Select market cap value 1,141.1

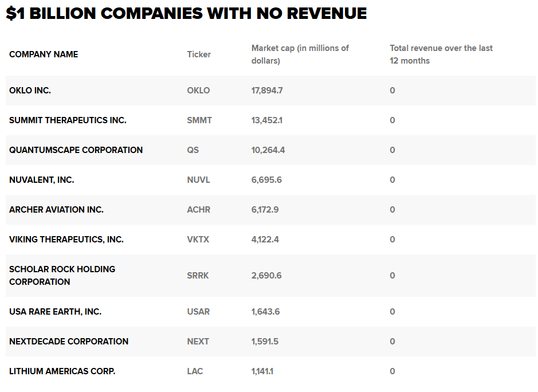point(262,371)
